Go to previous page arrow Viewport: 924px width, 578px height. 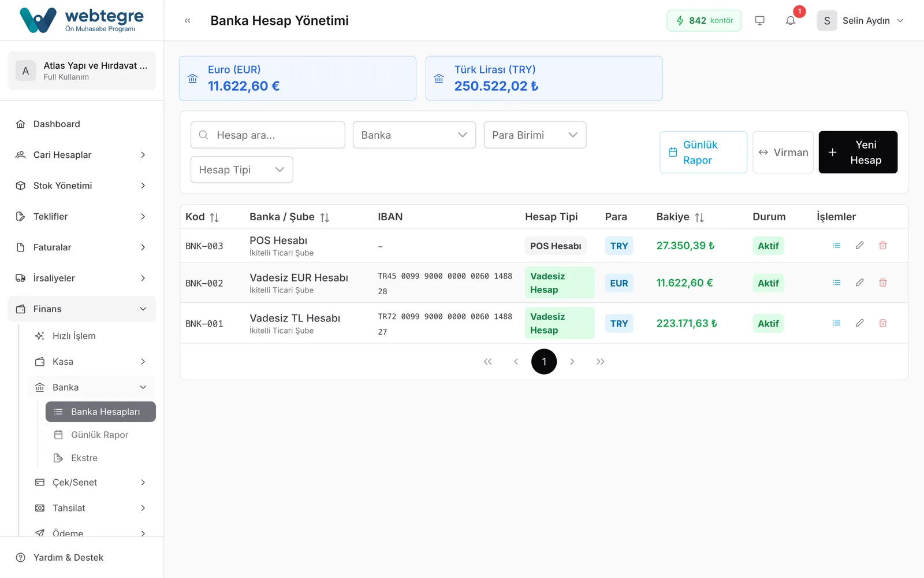tap(516, 362)
